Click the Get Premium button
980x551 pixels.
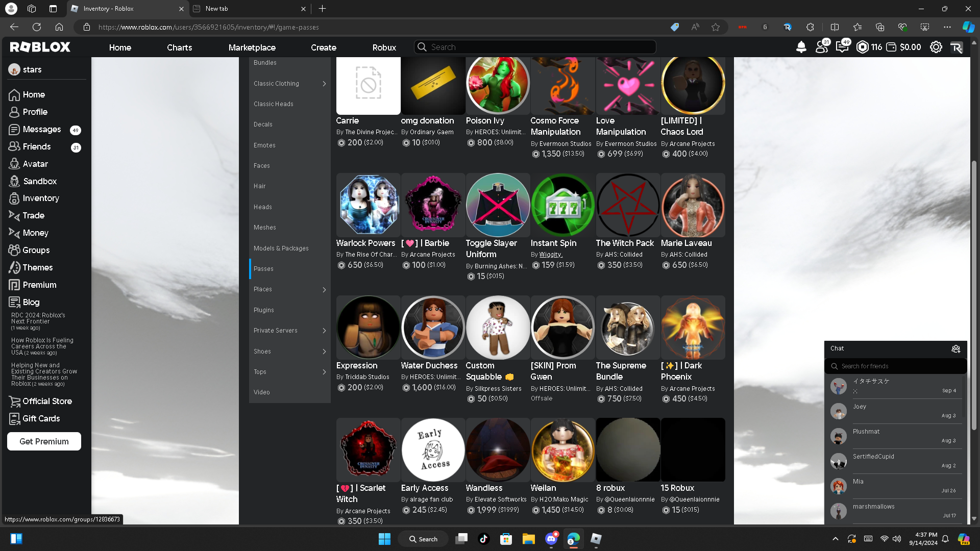(x=44, y=441)
